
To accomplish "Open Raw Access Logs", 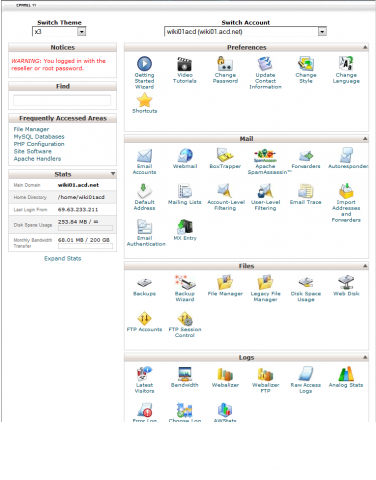I will (x=306, y=380).
